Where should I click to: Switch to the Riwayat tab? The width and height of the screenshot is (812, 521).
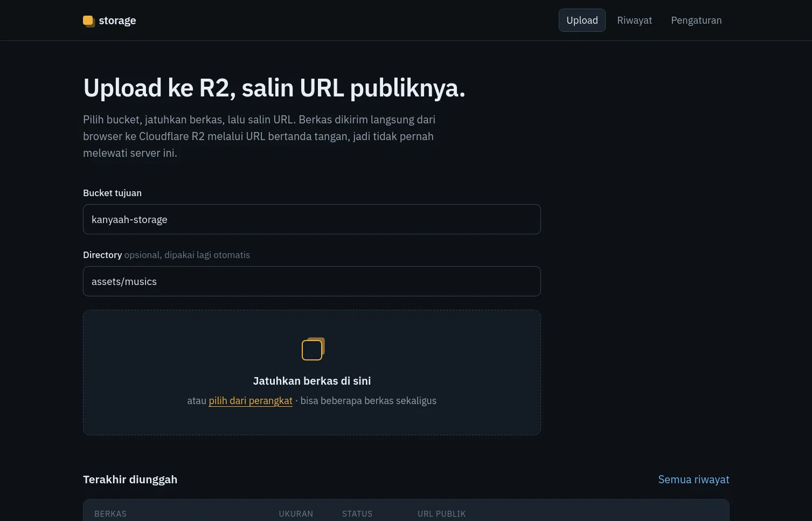(634, 20)
